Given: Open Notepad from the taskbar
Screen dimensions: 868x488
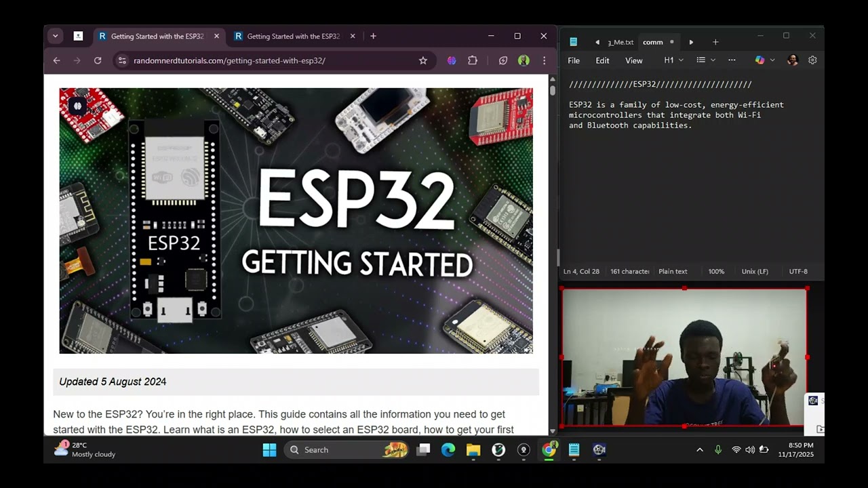Looking at the screenshot, I should click(574, 450).
